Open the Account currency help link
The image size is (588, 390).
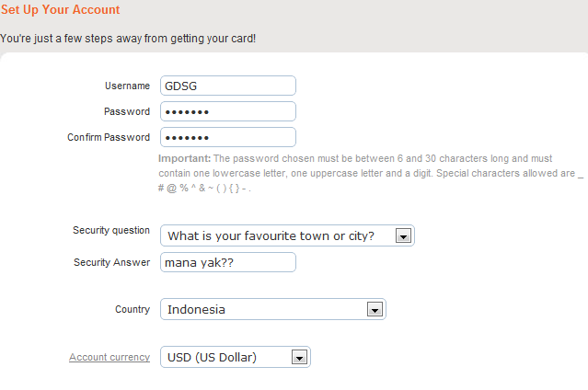[110, 357]
